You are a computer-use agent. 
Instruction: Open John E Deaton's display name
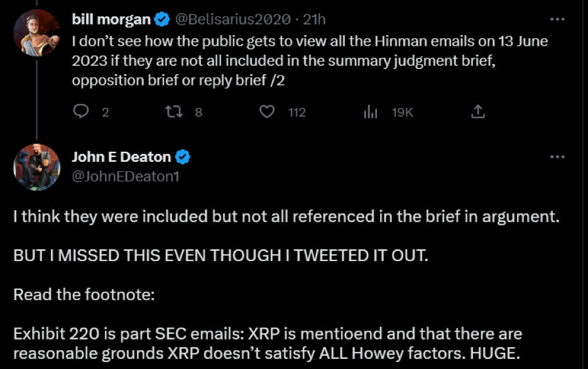point(121,157)
